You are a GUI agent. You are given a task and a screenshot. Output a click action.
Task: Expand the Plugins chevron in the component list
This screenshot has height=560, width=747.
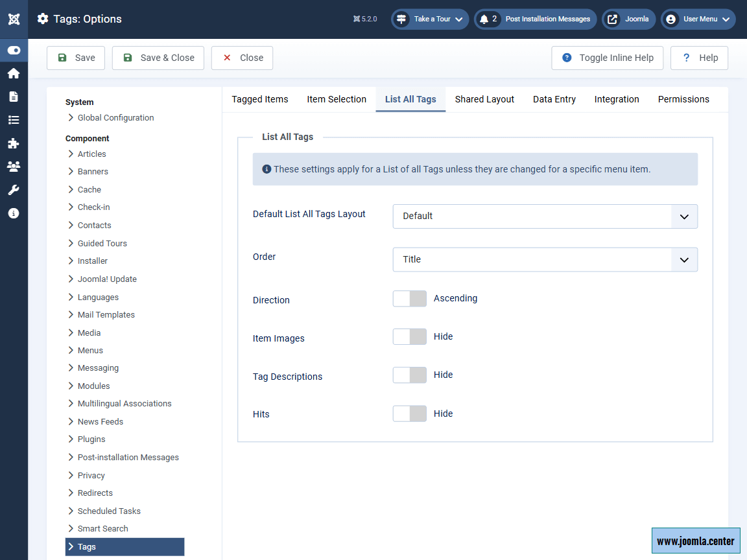click(71, 439)
